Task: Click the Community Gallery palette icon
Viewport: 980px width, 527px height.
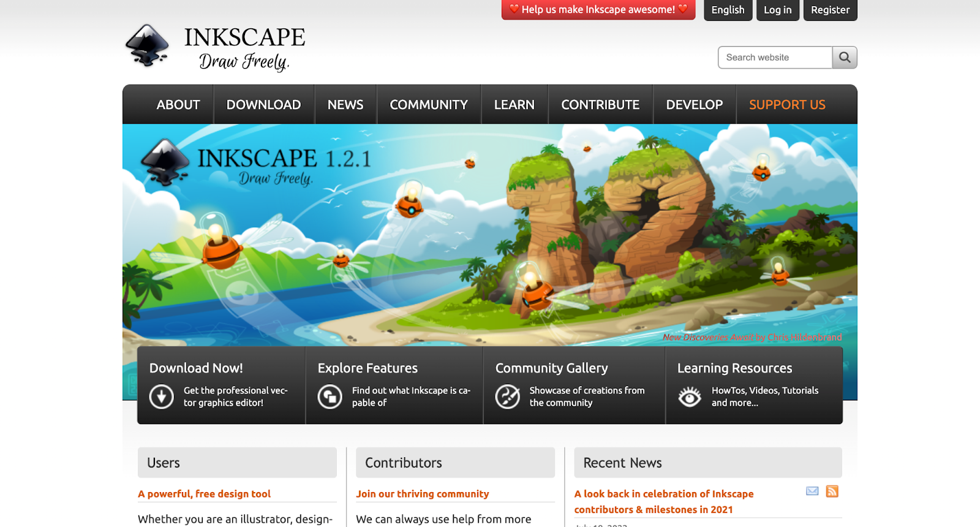Action: coord(507,396)
